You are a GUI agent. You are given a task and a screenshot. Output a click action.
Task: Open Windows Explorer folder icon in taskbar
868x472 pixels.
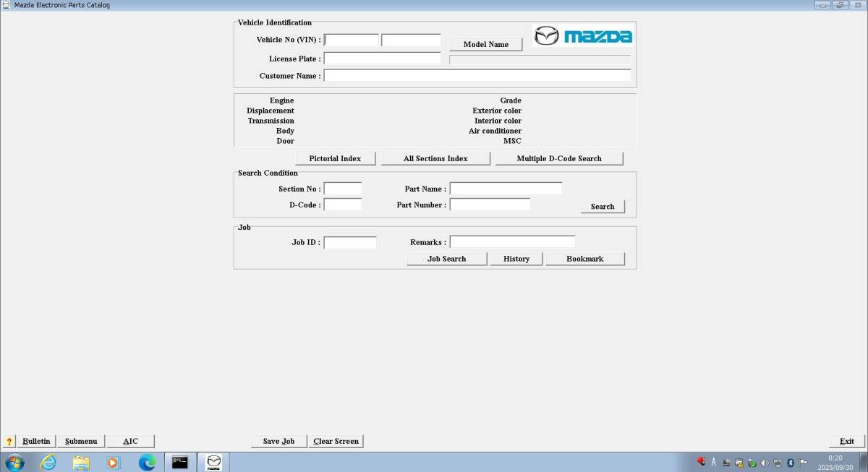[81, 462]
